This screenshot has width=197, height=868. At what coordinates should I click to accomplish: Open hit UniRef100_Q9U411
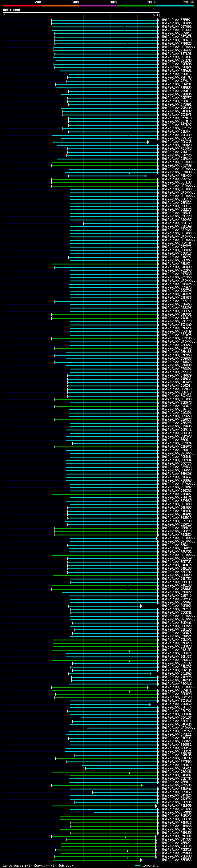pyautogui.click(x=176, y=768)
